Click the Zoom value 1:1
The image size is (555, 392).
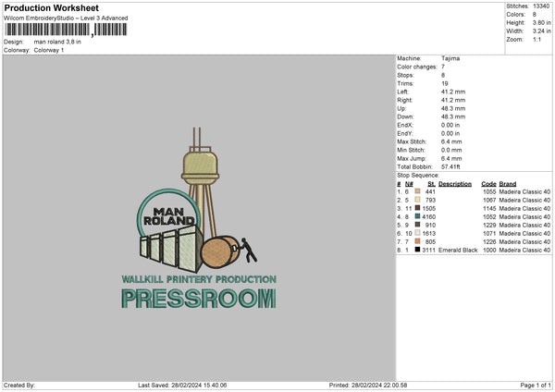click(x=536, y=39)
